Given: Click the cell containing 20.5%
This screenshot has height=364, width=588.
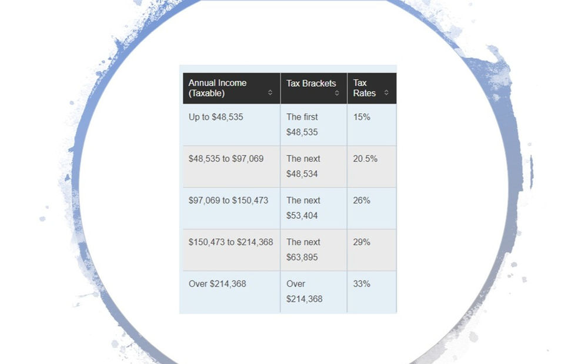Looking at the screenshot, I should pos(367,158).
